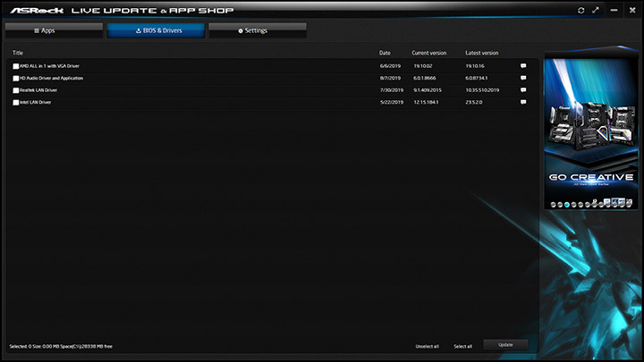The height and width of the screenshot is (362, 644).
Task: Click current version 6.0.1.8666
Action: (425, 78)
